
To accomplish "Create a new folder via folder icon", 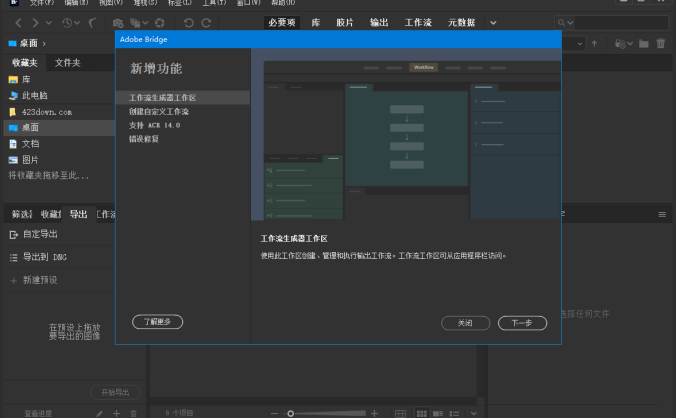I will pyautogui.click(x=644, y=44).
